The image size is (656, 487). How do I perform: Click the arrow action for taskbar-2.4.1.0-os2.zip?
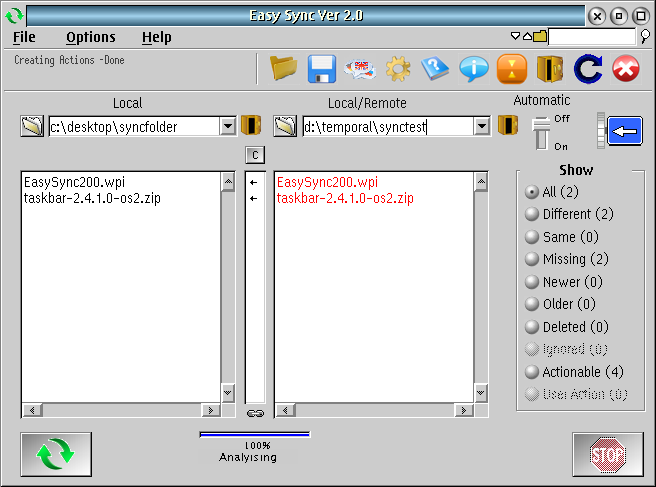(x=254, y=198)
